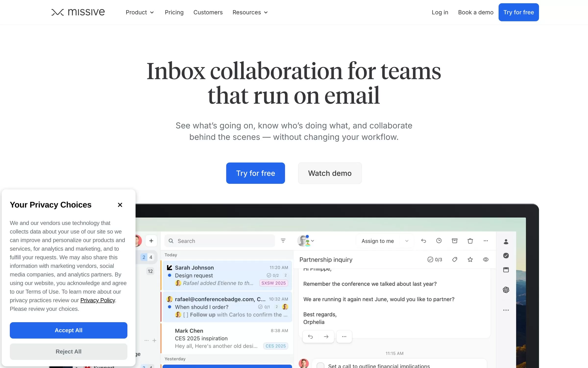The height and width of the screenshot is (368, 588).
Task: Click the Reject All button
Action: click(69, 351)
